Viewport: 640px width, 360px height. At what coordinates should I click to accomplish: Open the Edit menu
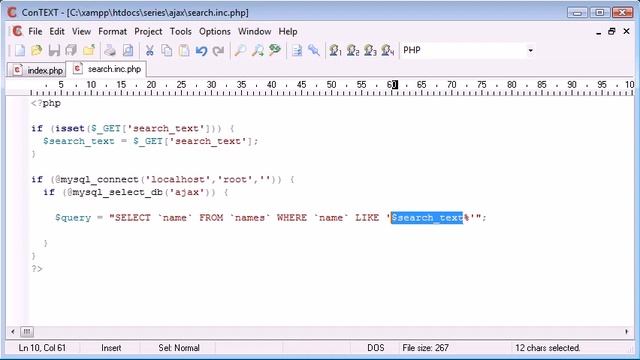[x=57, y=31]
